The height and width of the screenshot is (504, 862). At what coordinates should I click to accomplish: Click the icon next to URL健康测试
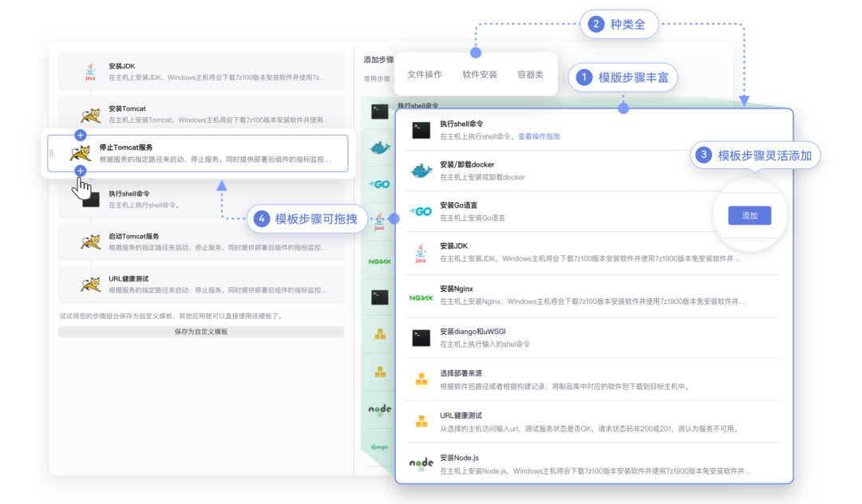421,422
